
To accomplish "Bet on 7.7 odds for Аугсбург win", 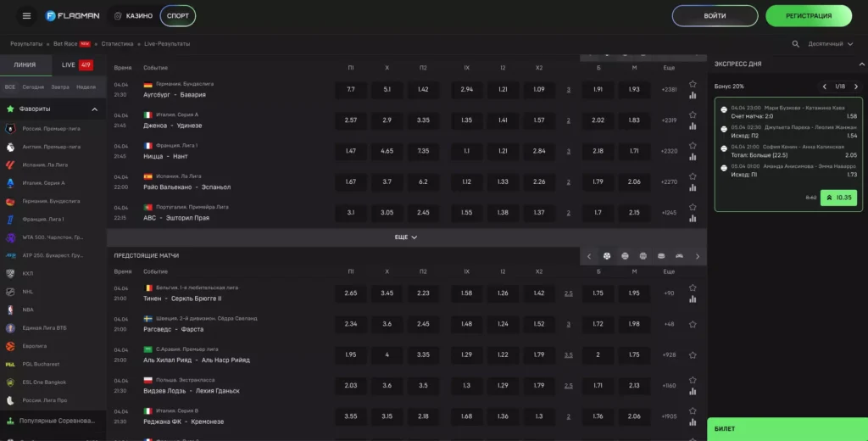I will click(x=351, y=90).
